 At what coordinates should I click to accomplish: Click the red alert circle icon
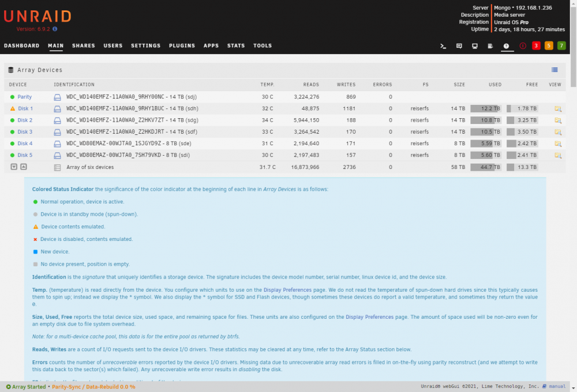pos(523,46)
